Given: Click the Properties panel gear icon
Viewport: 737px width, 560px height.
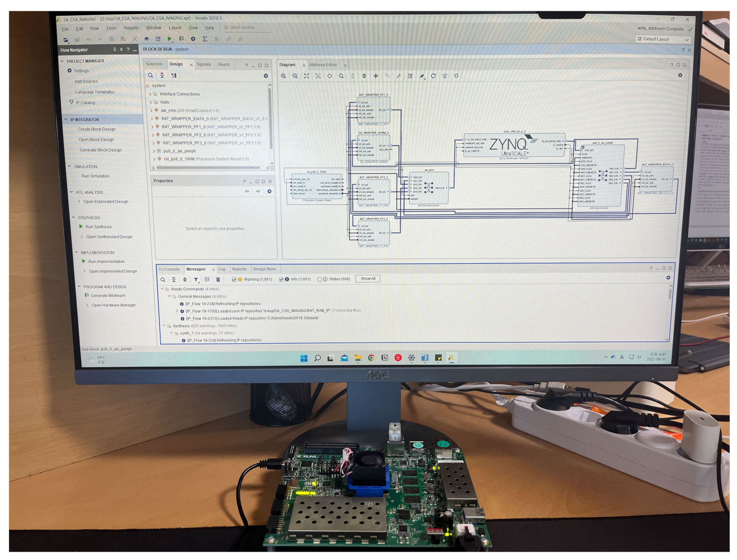Looking at the screenshot, I should 269,191.
